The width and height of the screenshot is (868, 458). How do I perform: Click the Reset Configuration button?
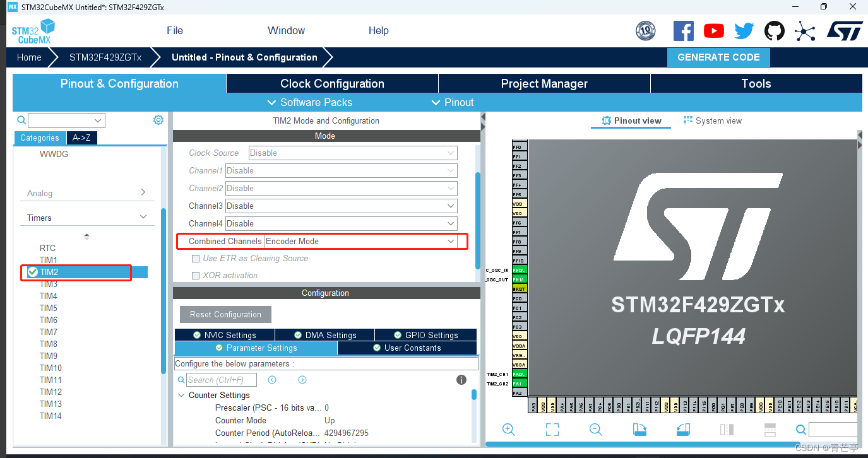[225, 314]
